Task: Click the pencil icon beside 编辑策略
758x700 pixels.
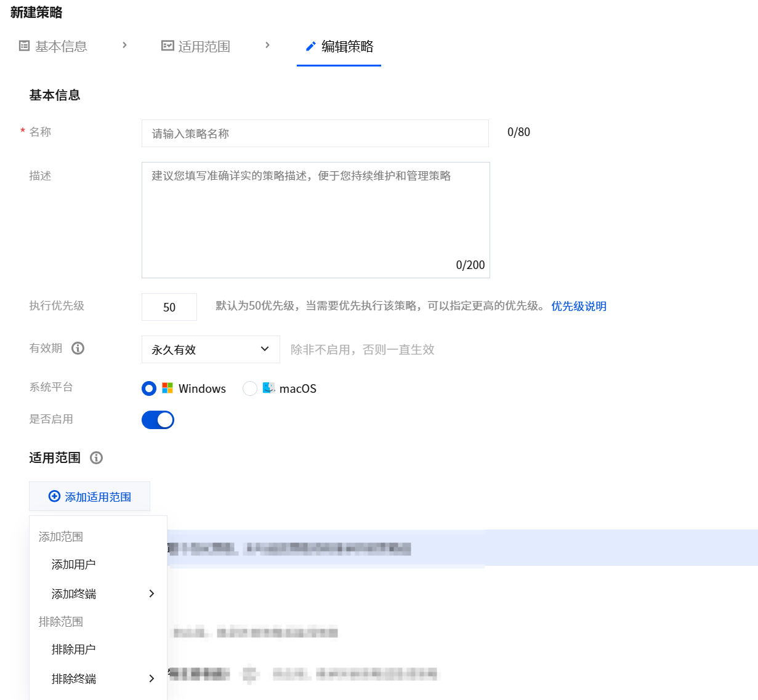Action: pos(311,46)
